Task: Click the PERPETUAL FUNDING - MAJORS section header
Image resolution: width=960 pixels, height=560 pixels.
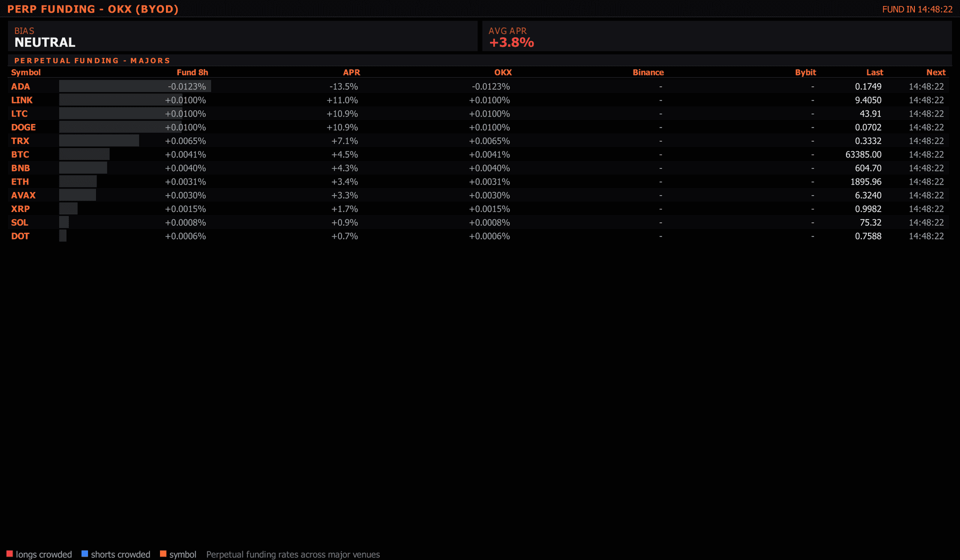Action: pyautogui.click(x=92, y=60)
